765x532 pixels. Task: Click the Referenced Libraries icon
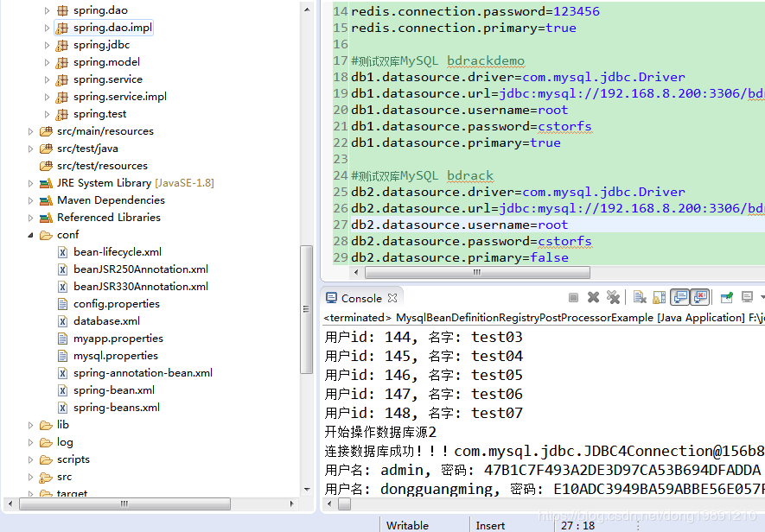coord(47,218)
